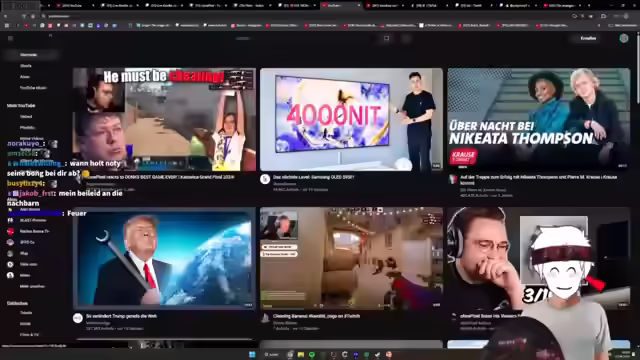The image size is (640, 360).
Task: Click the BLAST Premier channel avatar
Action: coord(10,220)
